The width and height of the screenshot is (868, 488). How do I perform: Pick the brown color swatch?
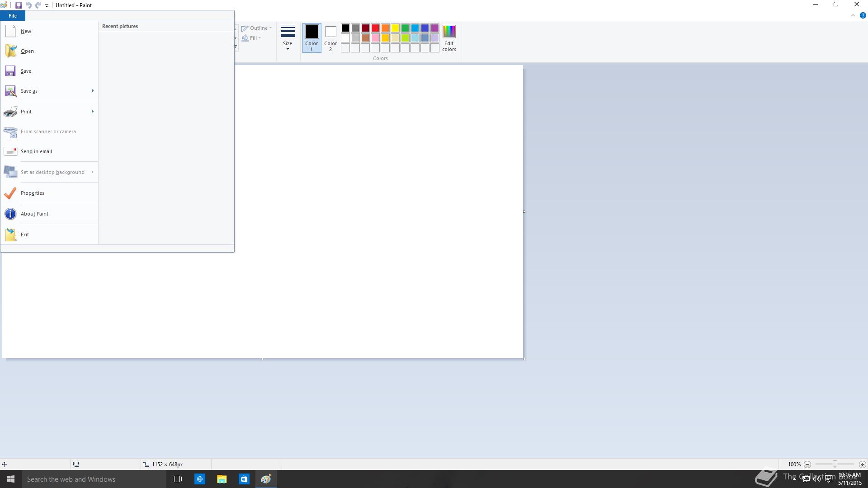point(365,38)
